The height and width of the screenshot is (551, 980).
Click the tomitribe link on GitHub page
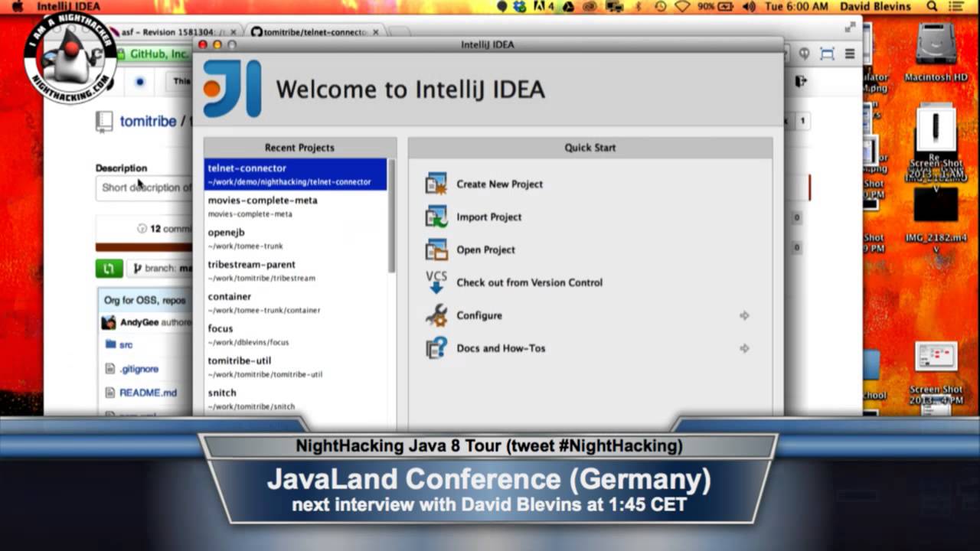click(x=148, y=121)
